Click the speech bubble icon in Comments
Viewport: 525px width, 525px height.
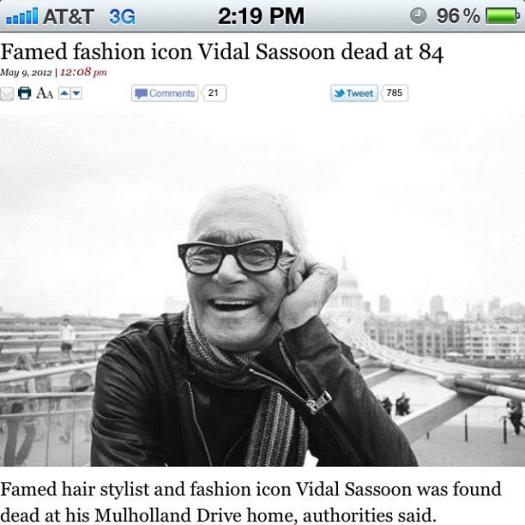141,93
